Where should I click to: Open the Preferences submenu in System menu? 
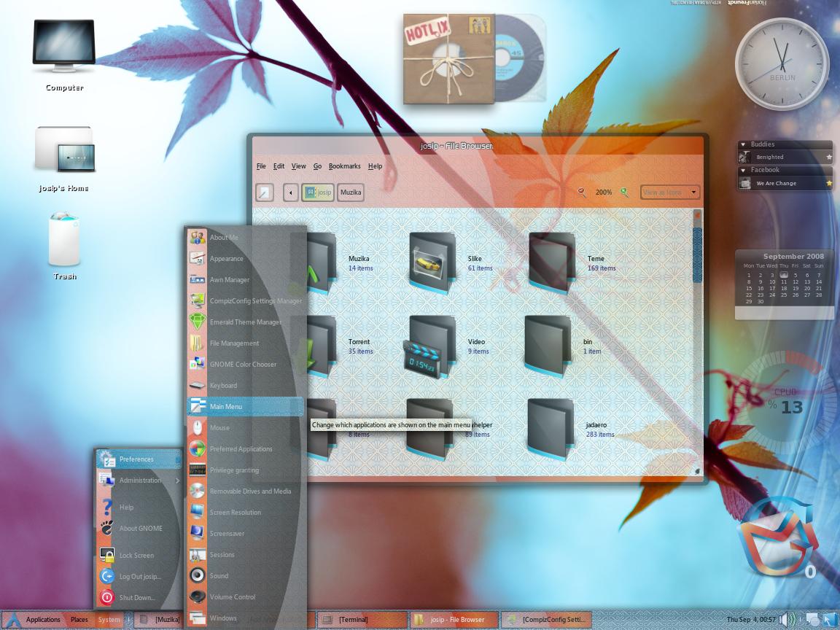pos(139,459)
